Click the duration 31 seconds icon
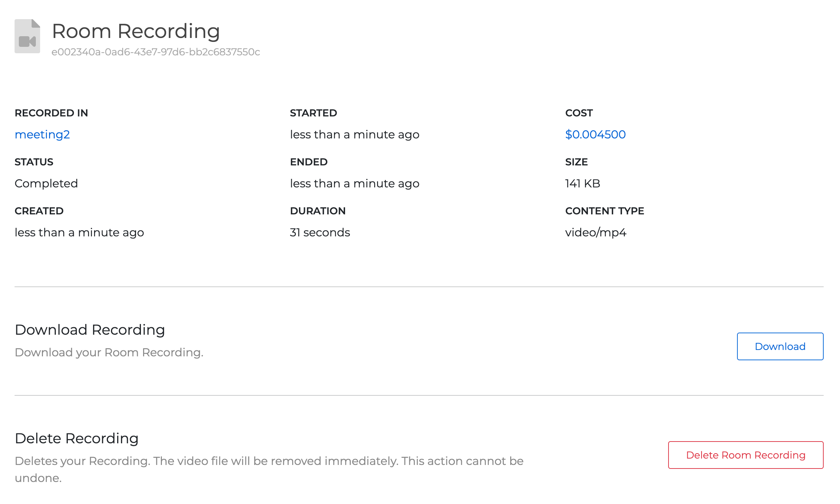This screenshot has width=840, height=504. 320,232
